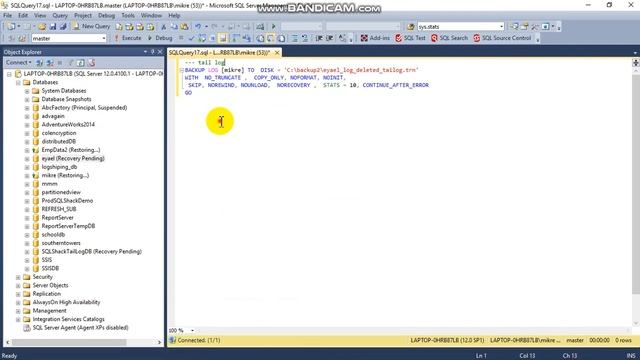Click the Save floppy disk icon

[x=53, y=27]
